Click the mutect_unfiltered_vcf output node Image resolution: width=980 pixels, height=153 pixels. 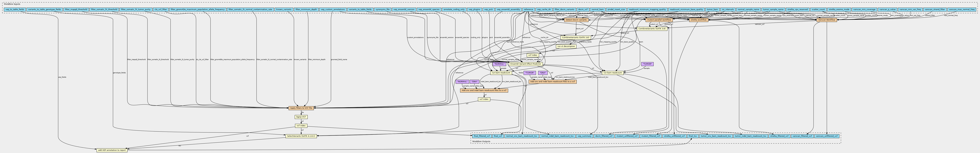(627, 136)
